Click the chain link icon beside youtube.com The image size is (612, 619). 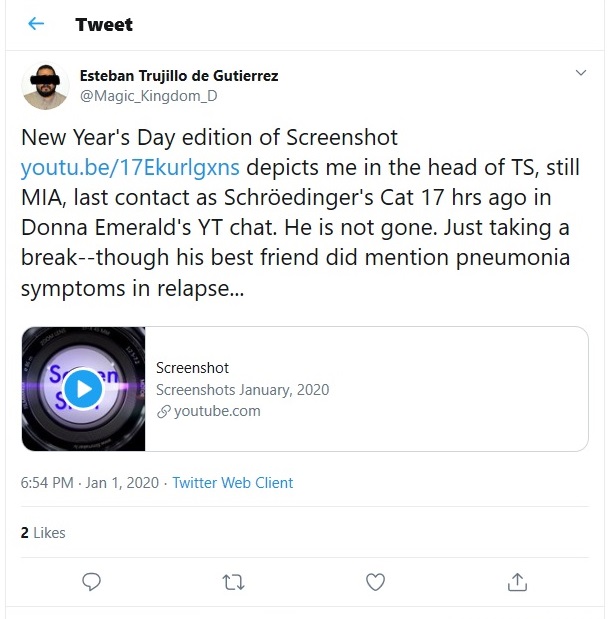163,411
